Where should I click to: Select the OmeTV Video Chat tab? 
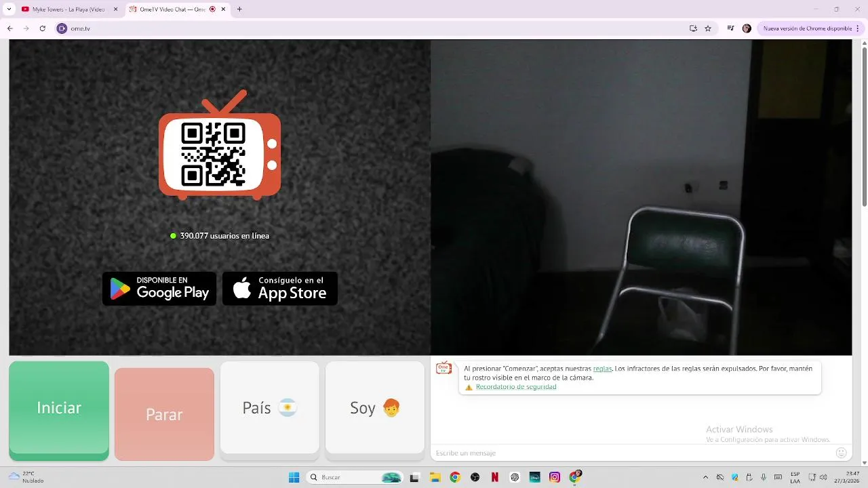(178, 9)
